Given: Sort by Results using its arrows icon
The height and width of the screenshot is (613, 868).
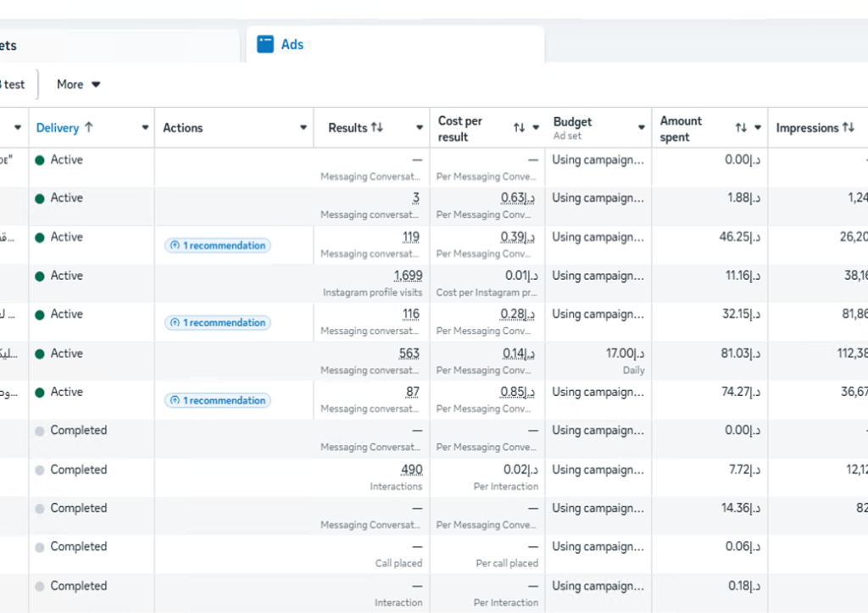Looking at the screenshot, I should click(x=376, y=128).
